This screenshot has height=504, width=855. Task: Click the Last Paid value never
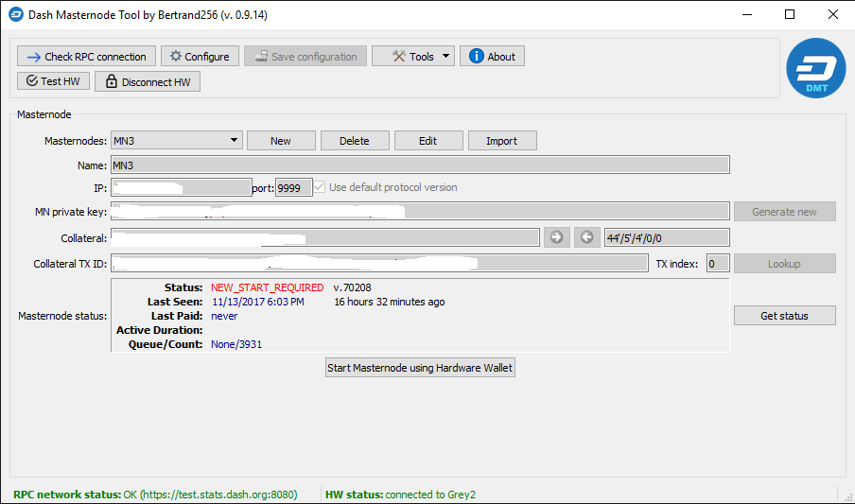tap(224, 316)
